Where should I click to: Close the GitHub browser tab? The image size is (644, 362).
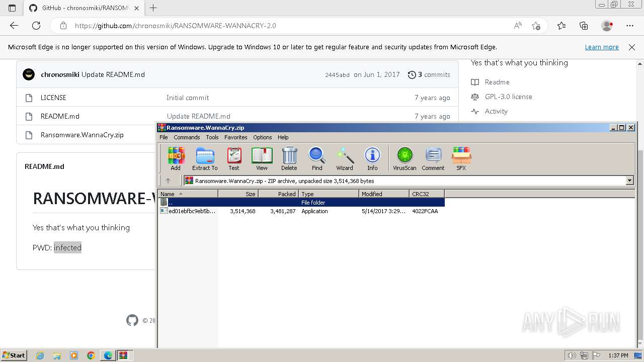pyautogui.click(x=137, y=8)
